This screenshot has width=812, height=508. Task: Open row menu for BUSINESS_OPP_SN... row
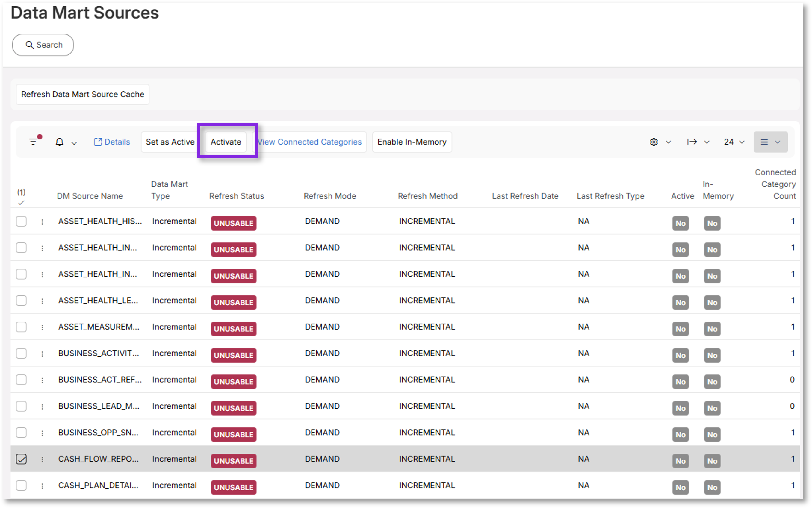coord(42,433)
